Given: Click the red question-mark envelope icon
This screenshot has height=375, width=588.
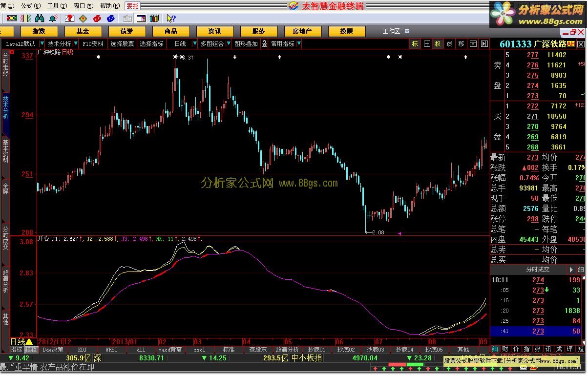Looking at the screenshot, I should [x=69, y=18].
